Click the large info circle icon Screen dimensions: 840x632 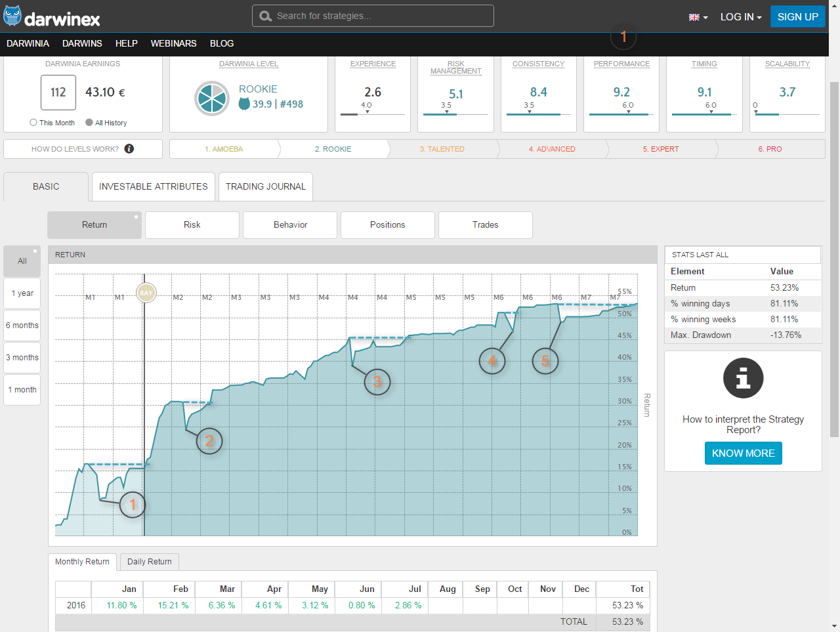click(743, 378)
